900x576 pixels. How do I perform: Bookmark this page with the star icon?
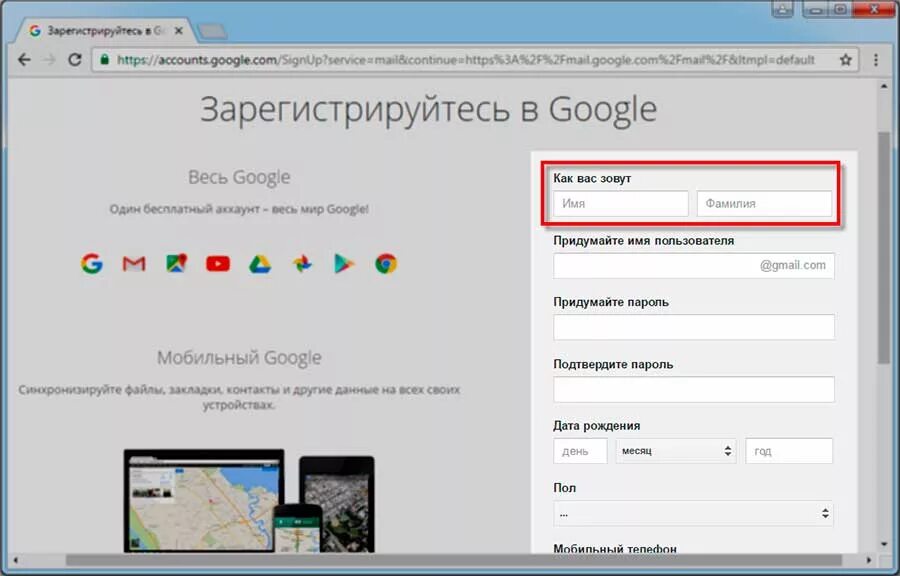tap(845, 60)
